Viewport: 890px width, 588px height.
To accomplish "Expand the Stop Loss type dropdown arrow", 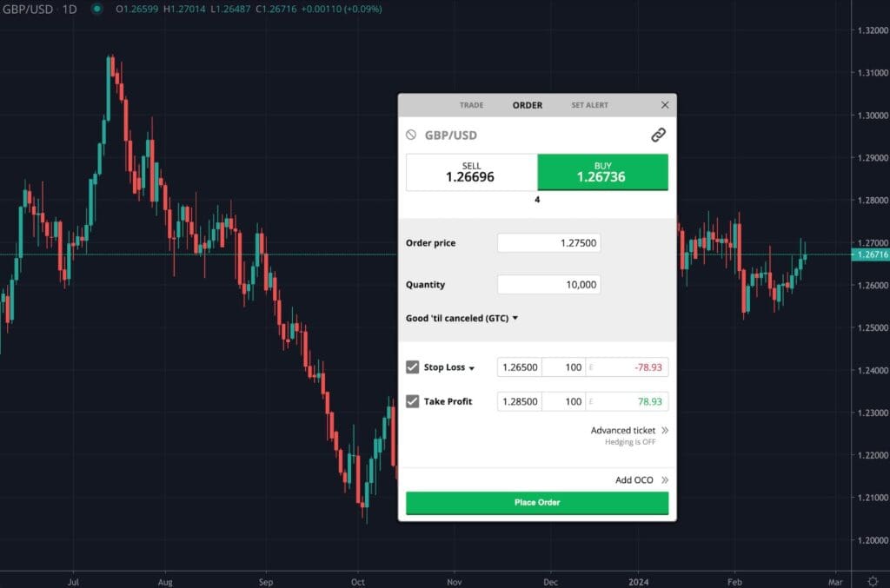I will coord(471,367).
